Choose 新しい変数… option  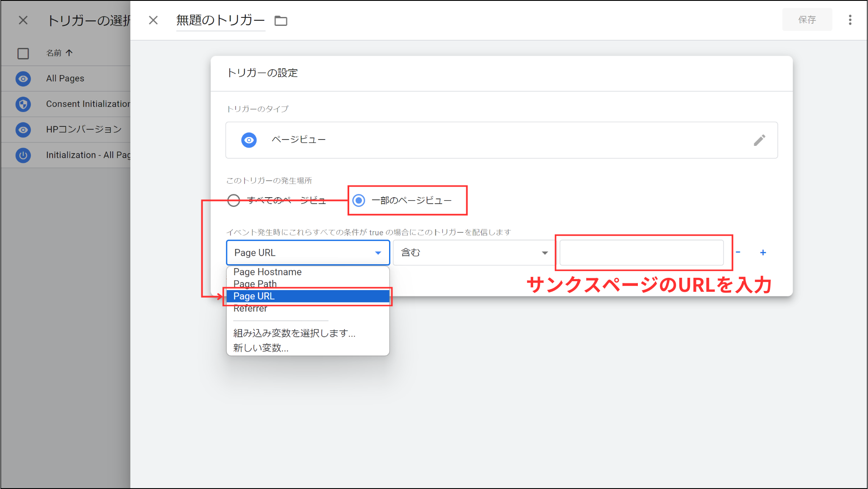click(308, 348)
